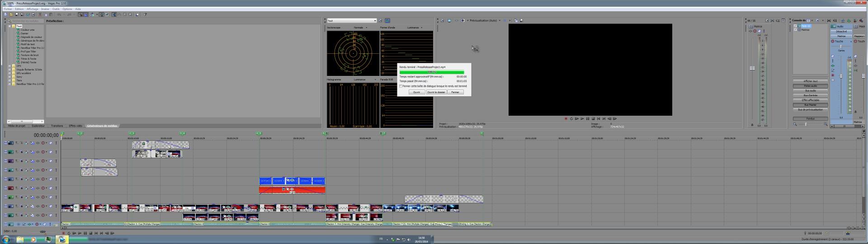Expand the Sony folder in generator tree

pos(9,77)
